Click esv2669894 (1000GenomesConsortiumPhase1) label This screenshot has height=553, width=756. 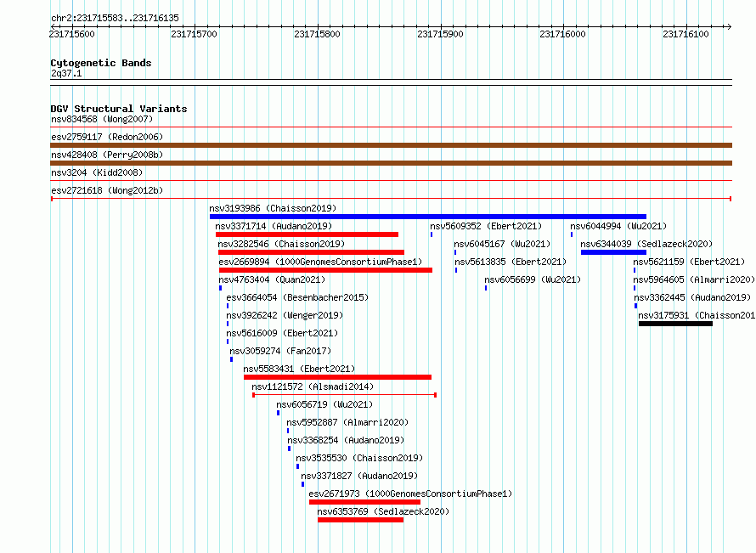coord(320,262)
